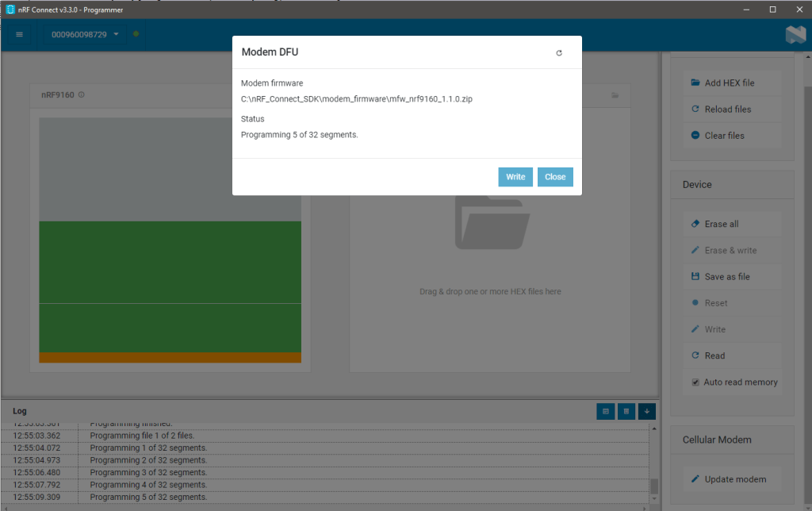Screen dimensions: 812x511
Task: Click the green memory region block
Action: pos(170,262)
